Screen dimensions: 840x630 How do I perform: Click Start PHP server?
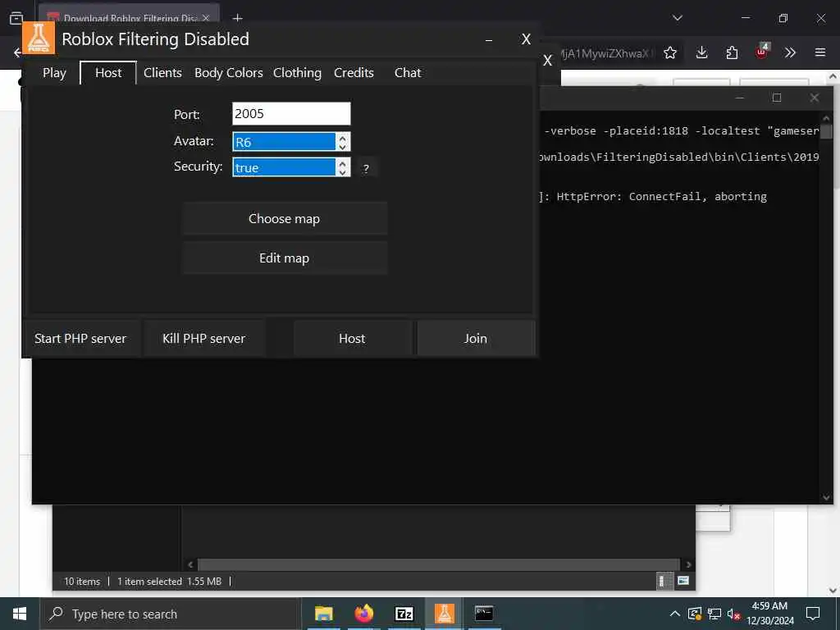(80, 339)
